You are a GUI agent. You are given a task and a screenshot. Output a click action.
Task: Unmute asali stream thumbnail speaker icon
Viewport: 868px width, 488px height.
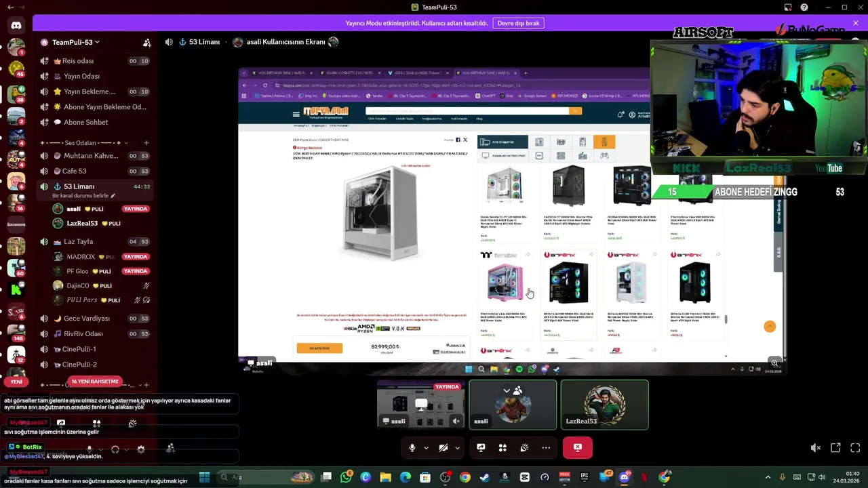456,421
